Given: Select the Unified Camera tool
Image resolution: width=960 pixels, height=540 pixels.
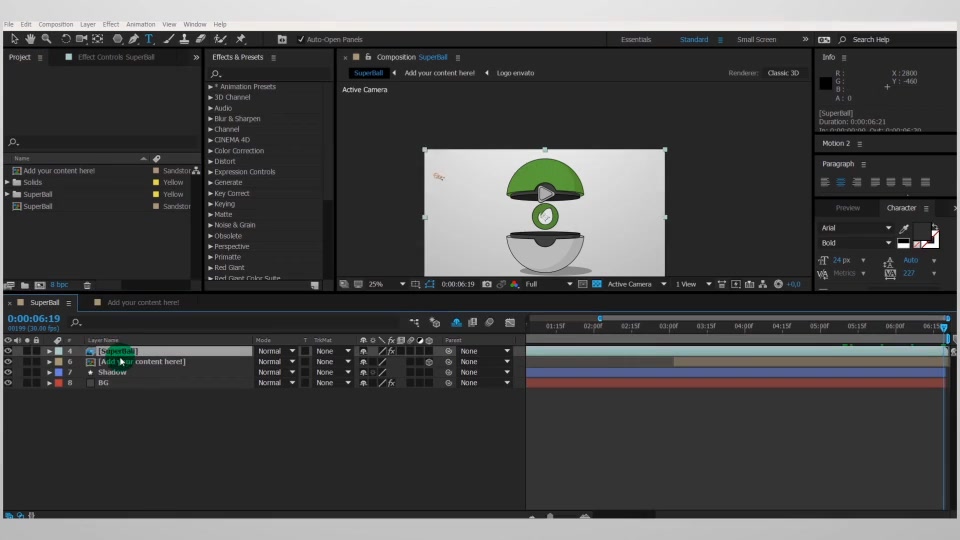Looking at the screenshot, I should pyautogui.click(x=81, y=39).
